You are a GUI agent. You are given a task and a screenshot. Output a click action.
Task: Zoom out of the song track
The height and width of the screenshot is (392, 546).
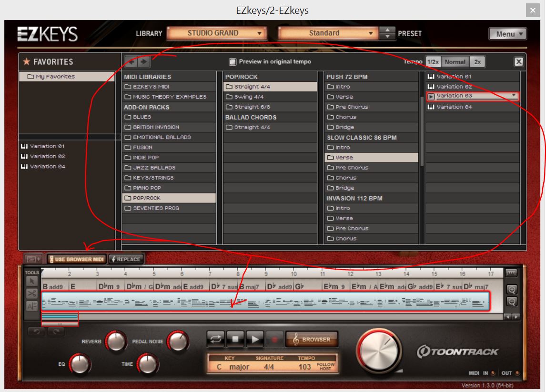(512, 302)
